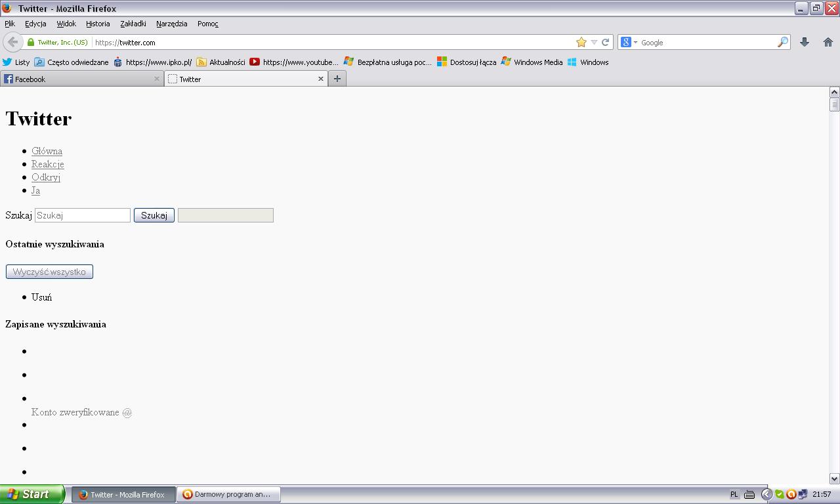Screen dimensions: 840x504
Task: Open the Często odwiedzane bookmarks folder
Action: [x=72, y=62]
